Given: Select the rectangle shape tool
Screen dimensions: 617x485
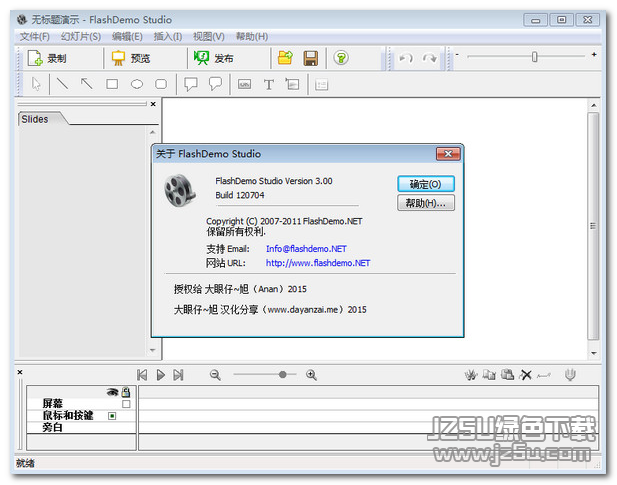Looking at the screenshot, I should (112, 85).
